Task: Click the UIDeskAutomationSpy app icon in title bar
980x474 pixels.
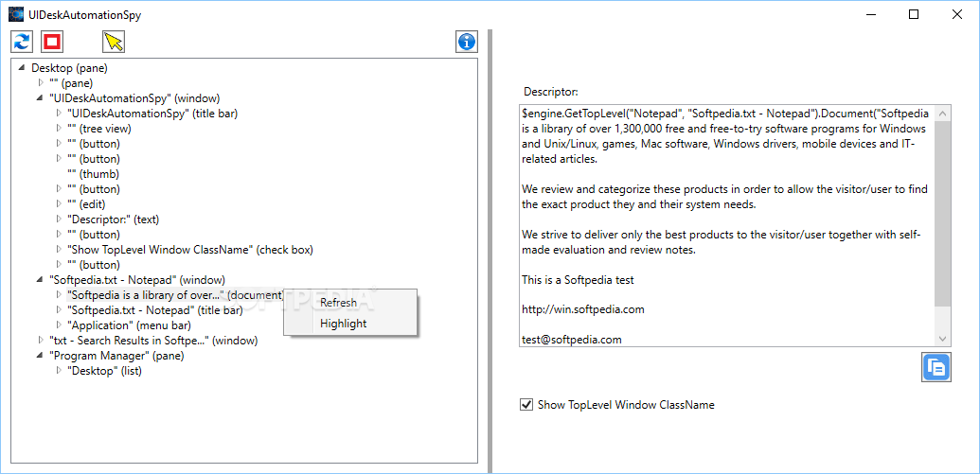Action: 16,15
